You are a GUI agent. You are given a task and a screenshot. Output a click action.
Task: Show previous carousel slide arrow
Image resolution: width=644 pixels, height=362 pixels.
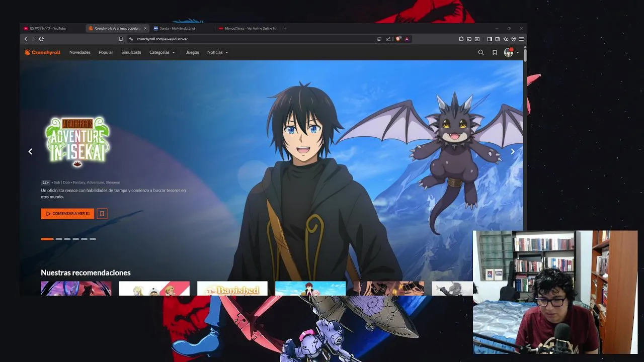click(30, 151)
